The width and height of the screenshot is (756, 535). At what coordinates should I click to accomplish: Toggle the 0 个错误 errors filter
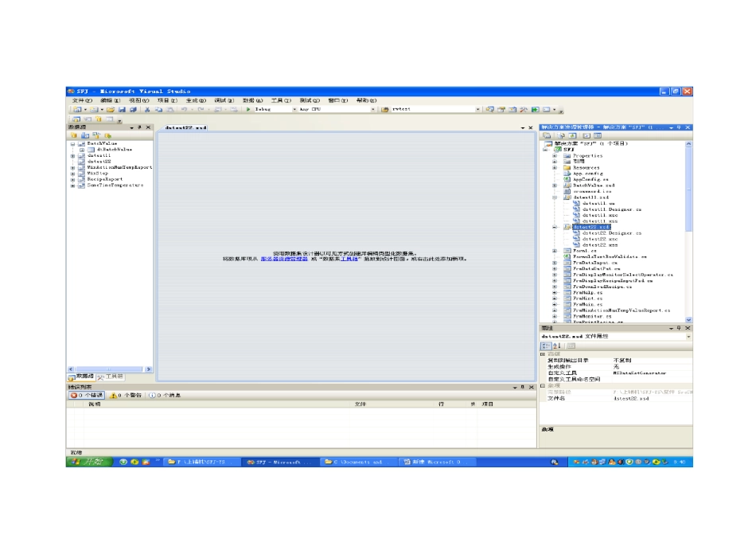click(87, 395)
